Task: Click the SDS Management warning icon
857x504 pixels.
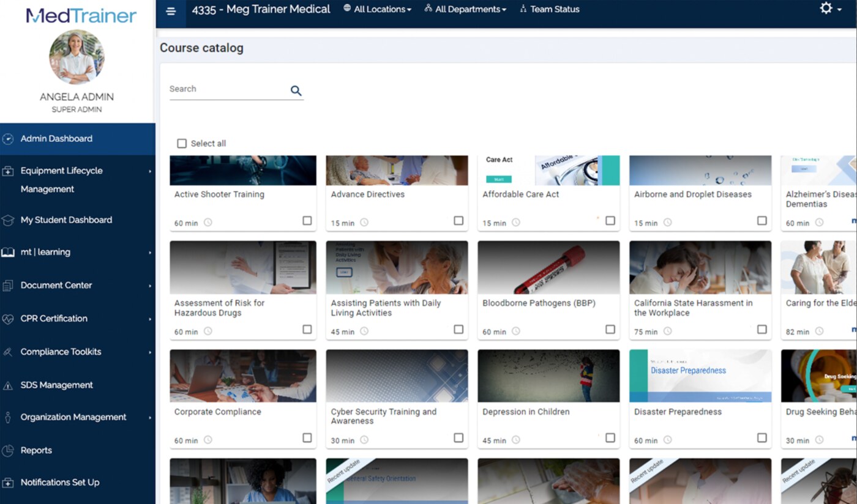Action: (8, 385)
